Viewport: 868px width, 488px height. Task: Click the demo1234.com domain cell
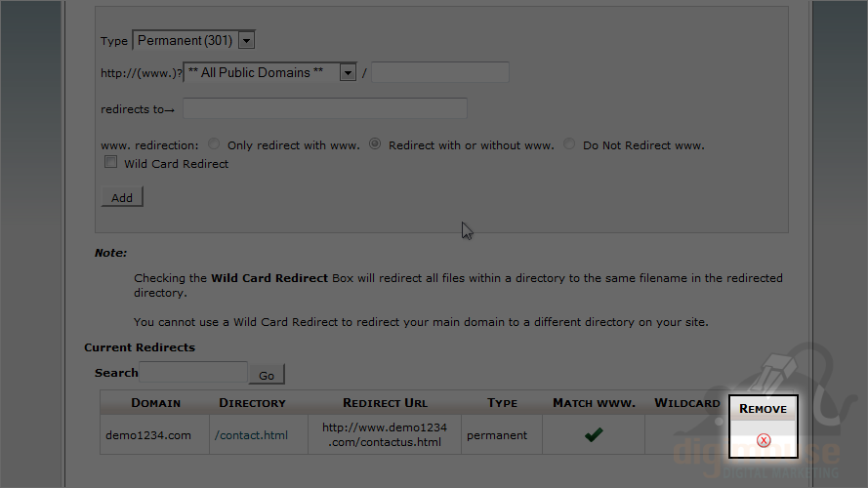148,435
